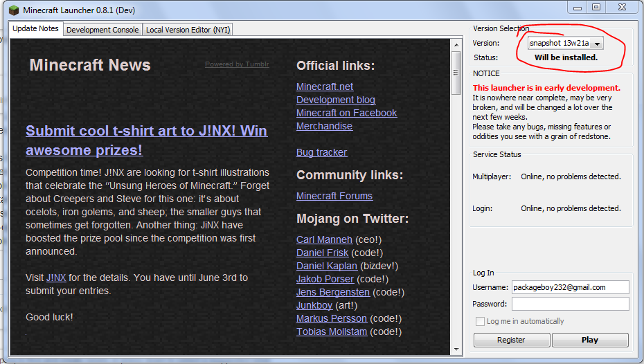This screenshot has width=644, height=364.
Task: Click the news vertical scrollbar thumb
Action: pyautogui.click(x=456, y=73)
